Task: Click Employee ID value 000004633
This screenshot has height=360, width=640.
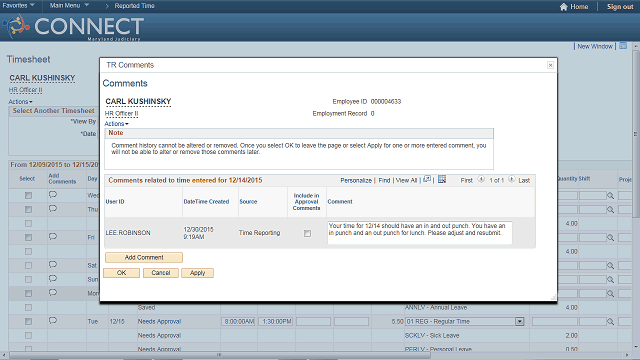Action: (386, 102)
